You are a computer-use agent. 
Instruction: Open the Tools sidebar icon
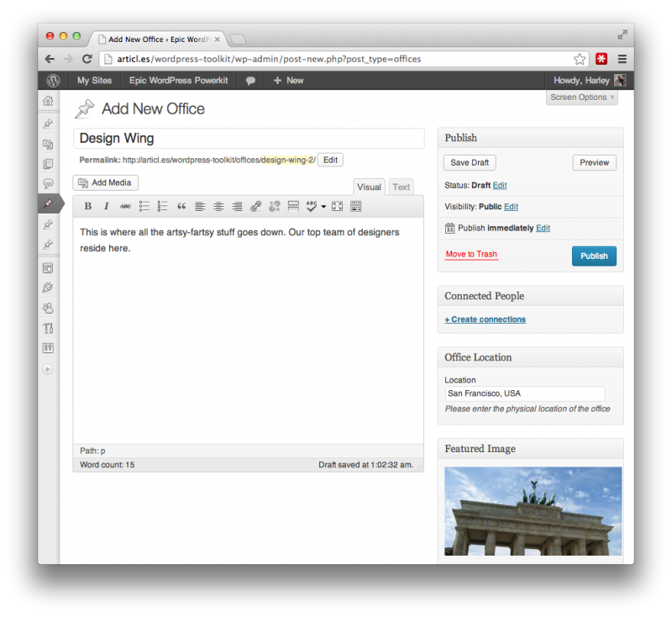[x=48, y=328]
